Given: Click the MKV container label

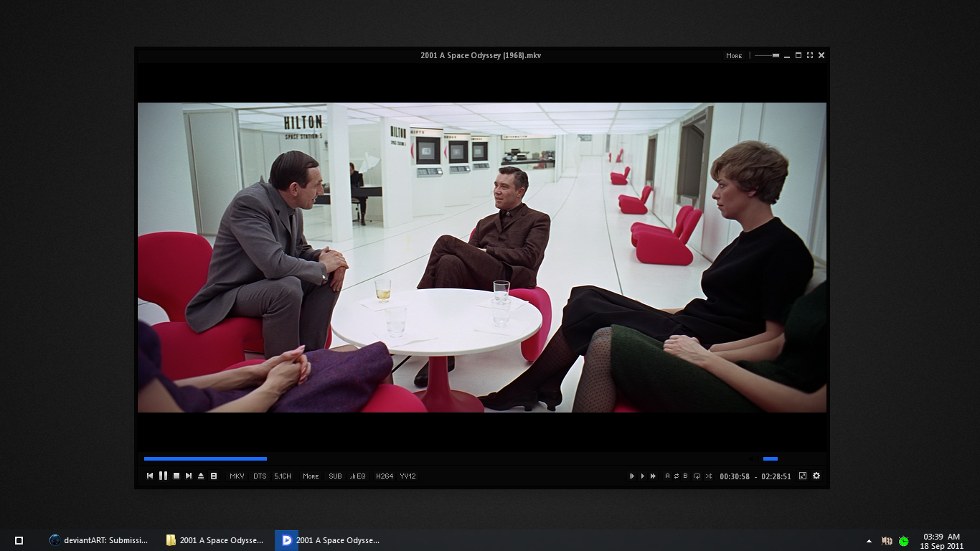Looking at the screenshot, I should [237, 476].
